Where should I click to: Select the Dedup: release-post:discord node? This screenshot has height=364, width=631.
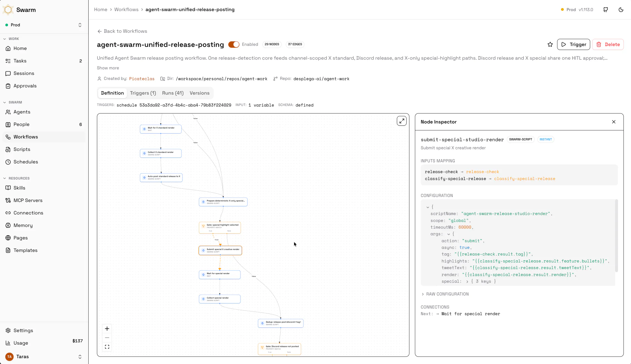(281, 323)
